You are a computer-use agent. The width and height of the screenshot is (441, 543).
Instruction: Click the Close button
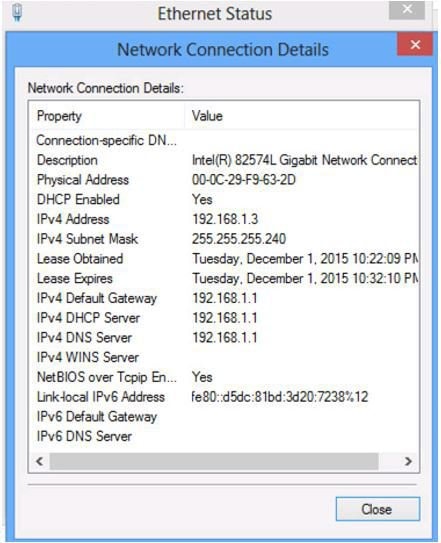point(378,509)
